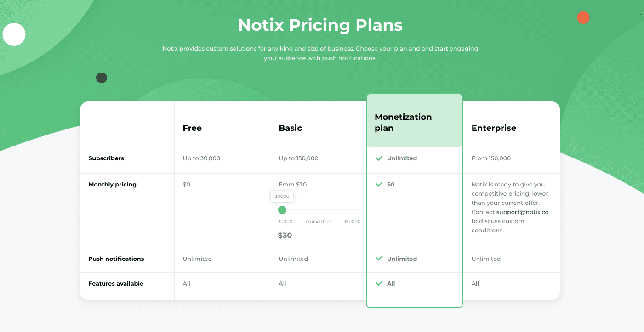644x332 pixels.
Task: Click the Notix Pricing Plans title
Action: (x=320, y=25)
